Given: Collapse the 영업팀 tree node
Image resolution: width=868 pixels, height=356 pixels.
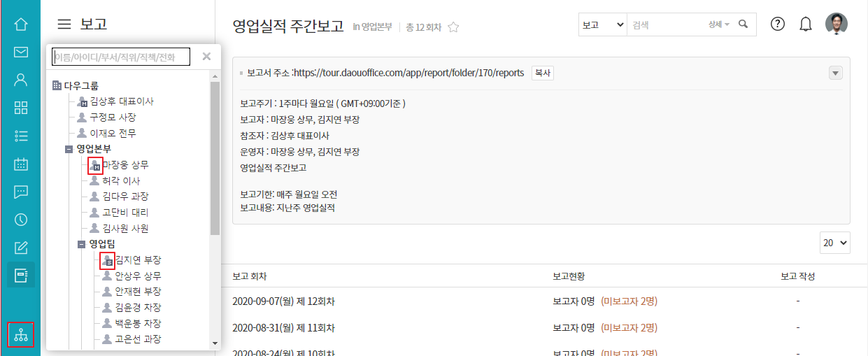Looking at the screenshot, I should point(81,244).
